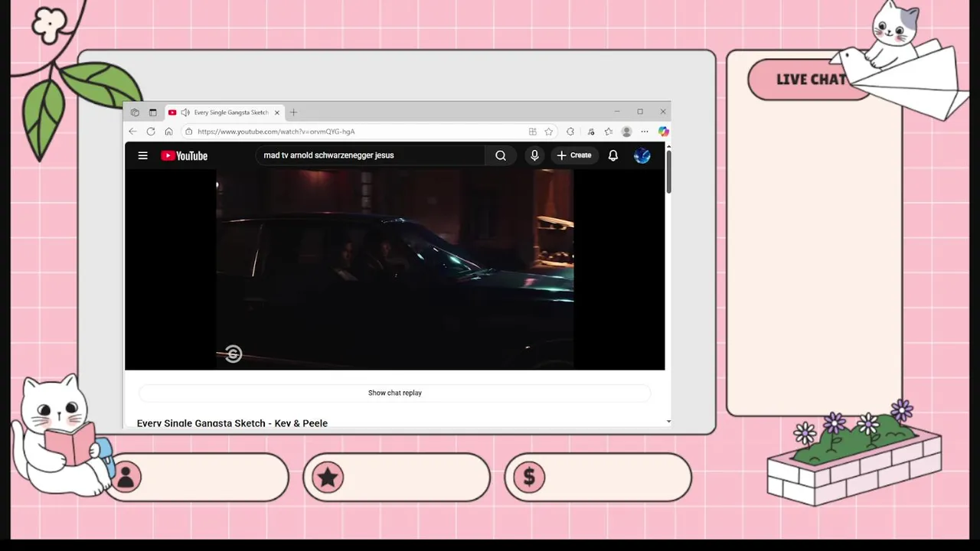980x551 pixels.
Task: Click the page vertical scrollbar thumb
Action: tap(668, 171)
